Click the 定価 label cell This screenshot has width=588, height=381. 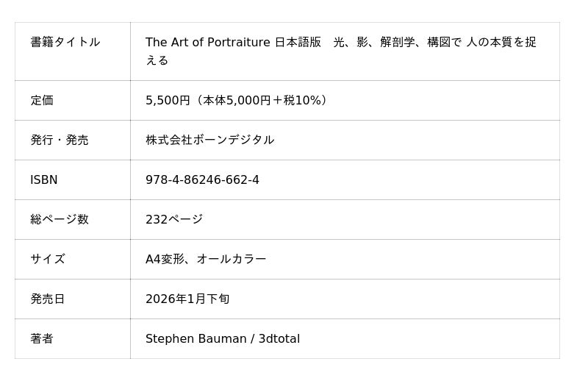pos(42,101)
